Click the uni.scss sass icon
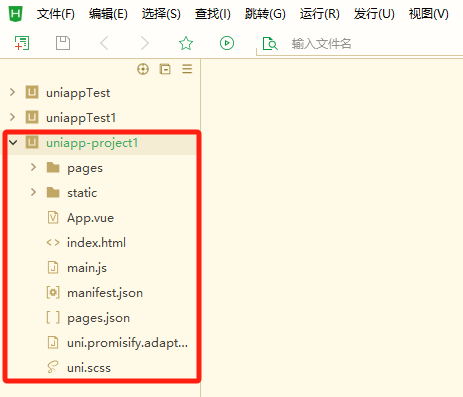This screenshot has width=463, height=397. (x=53, y=367)
